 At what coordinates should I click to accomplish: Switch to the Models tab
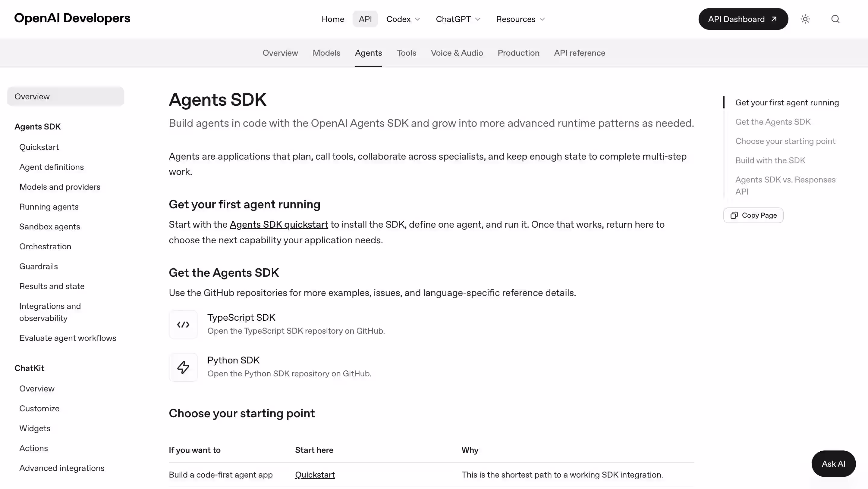pyautogui.click(x=326, y=53)
